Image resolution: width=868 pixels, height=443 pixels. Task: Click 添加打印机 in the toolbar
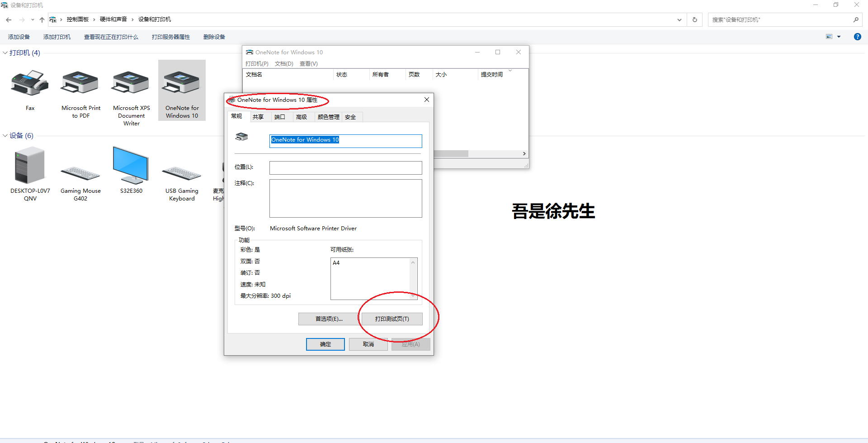57,37
